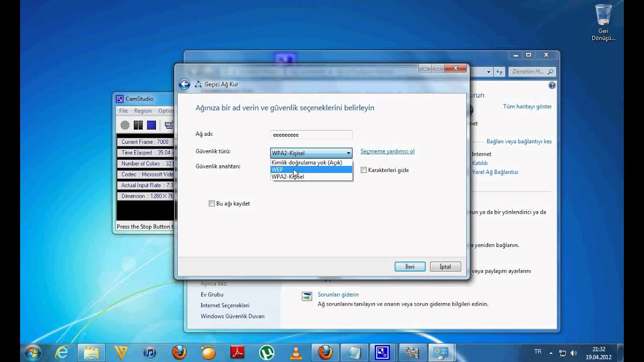Open the Windows Start menu
This screenshot has width=644, height=362.
pyautogui.click(x=32, y=352)
